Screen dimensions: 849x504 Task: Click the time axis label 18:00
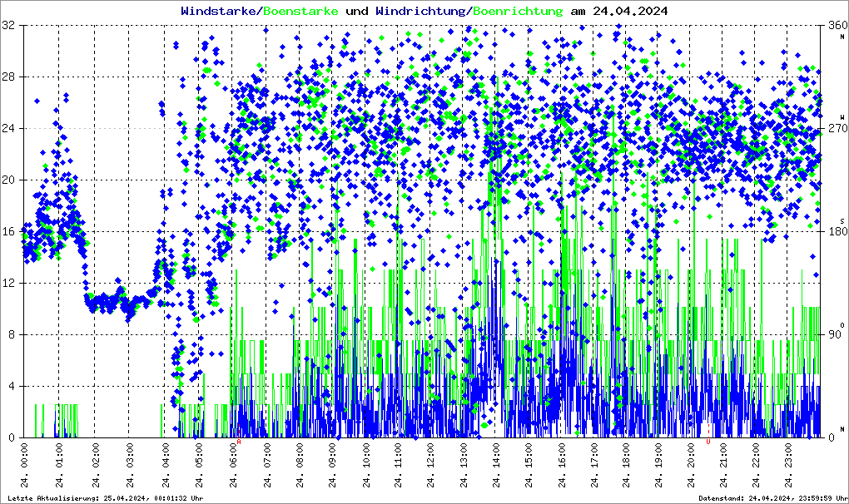[627, 465]
